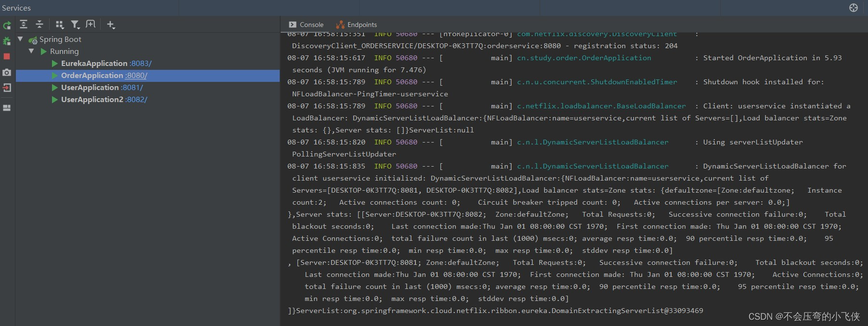The image size is (868, 326).
Task: Open the EurekaApplication :8083/ port link
Action: (x=141, y=64)
